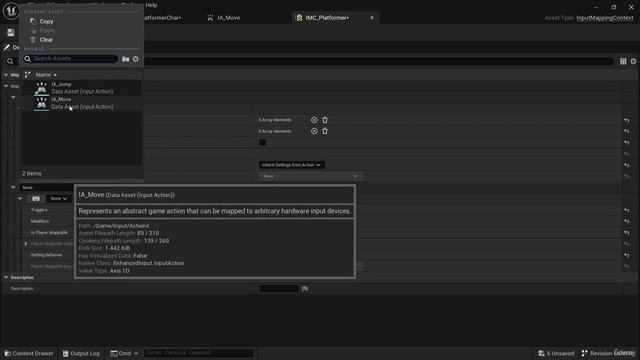
Task: Click the Modifiers property label
Action: (x=40, y=221)
